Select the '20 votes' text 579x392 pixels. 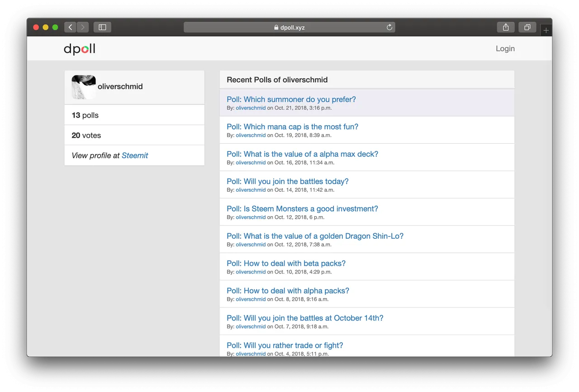86,136
